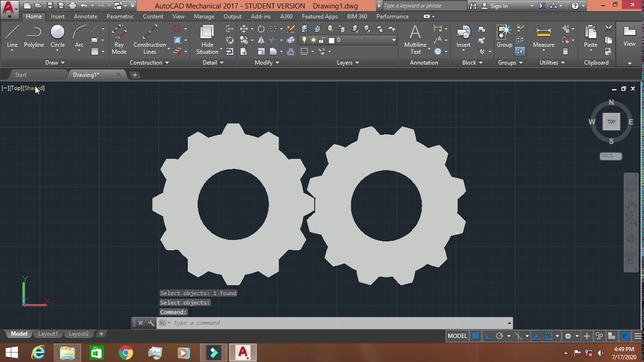Expand the Layers panel
Screen dimensions: 644x362
click(x=348, y=63)
